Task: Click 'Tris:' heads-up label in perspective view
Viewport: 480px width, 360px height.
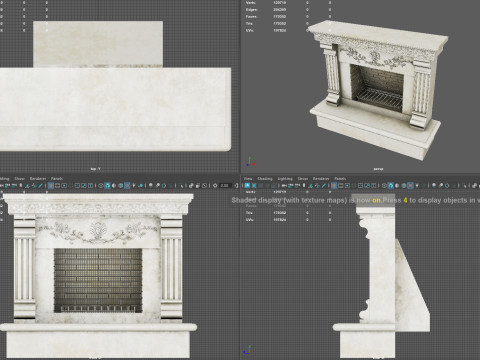Action: point(249,23)
